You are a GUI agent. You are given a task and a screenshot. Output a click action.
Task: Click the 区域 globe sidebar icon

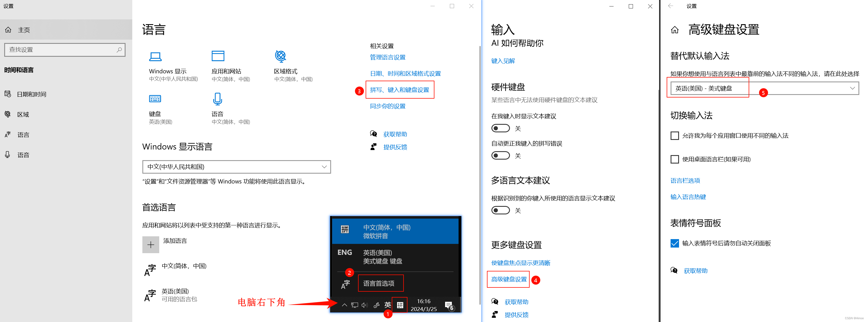8,114
